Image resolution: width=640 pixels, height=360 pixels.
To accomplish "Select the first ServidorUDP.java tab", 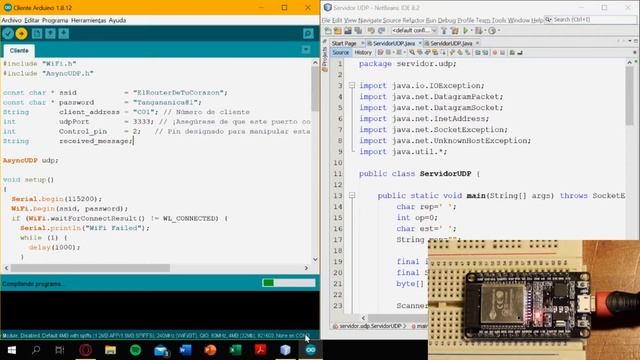I will point(393,43).
